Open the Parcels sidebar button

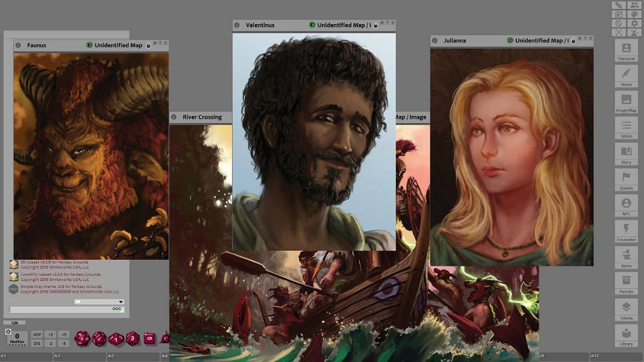coord(626,284)
